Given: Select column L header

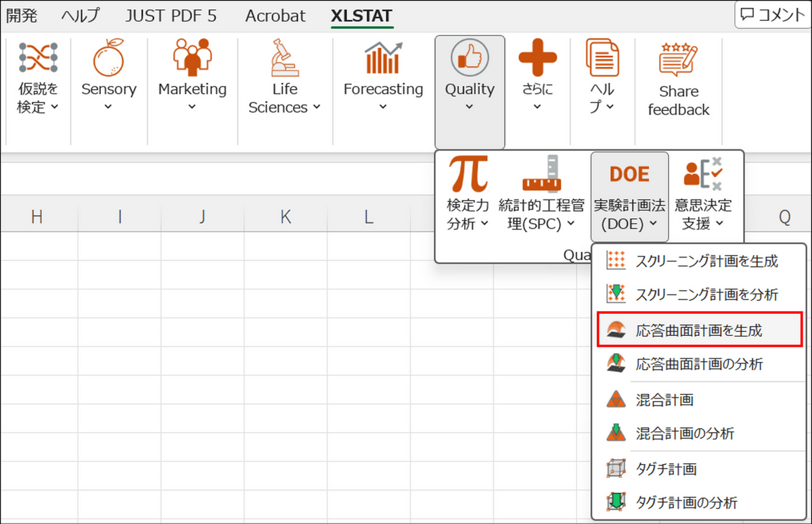Looking at the screenshot, I should (x=368, y=216).
